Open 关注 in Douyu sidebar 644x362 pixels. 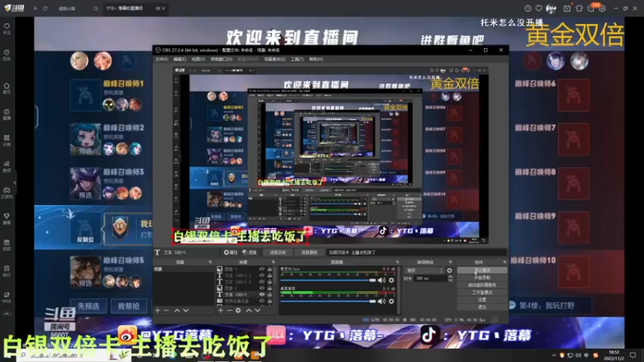point(6,28)
